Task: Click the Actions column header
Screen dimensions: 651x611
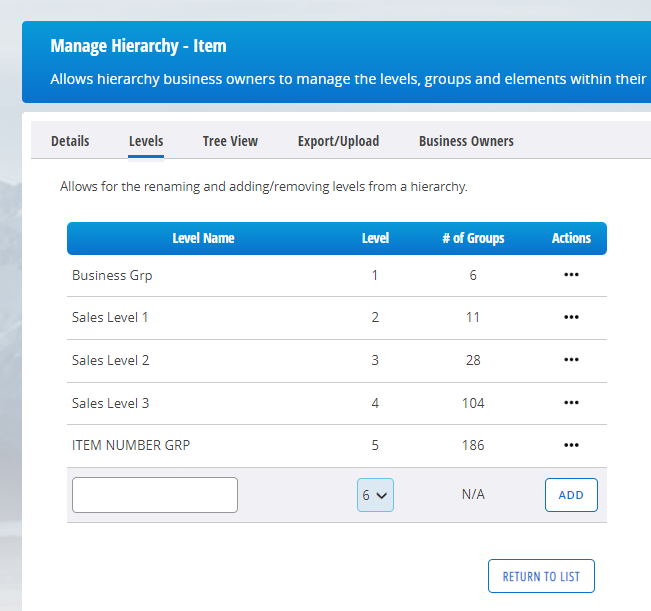Action: tap(571, 238)
